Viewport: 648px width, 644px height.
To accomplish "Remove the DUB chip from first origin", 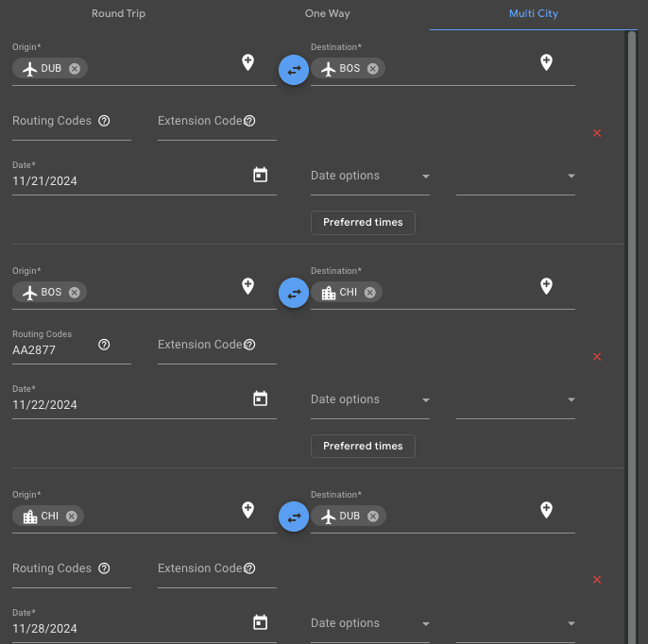I will (x=75, y=69).
